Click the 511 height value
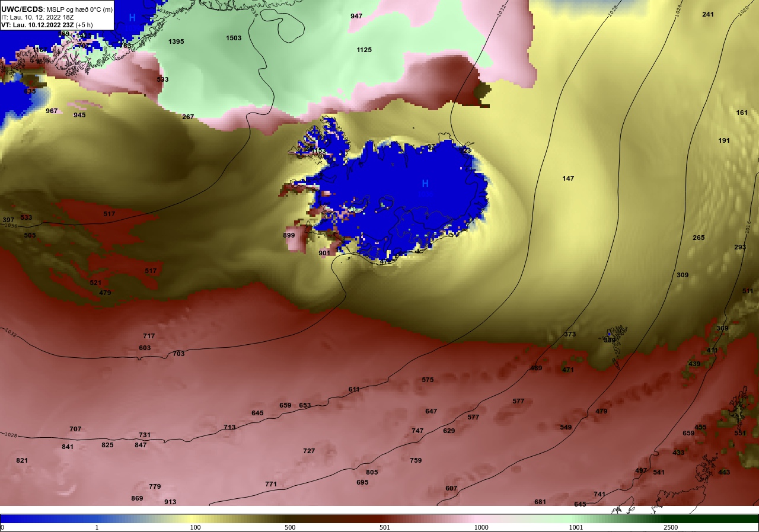 (748, 291)
